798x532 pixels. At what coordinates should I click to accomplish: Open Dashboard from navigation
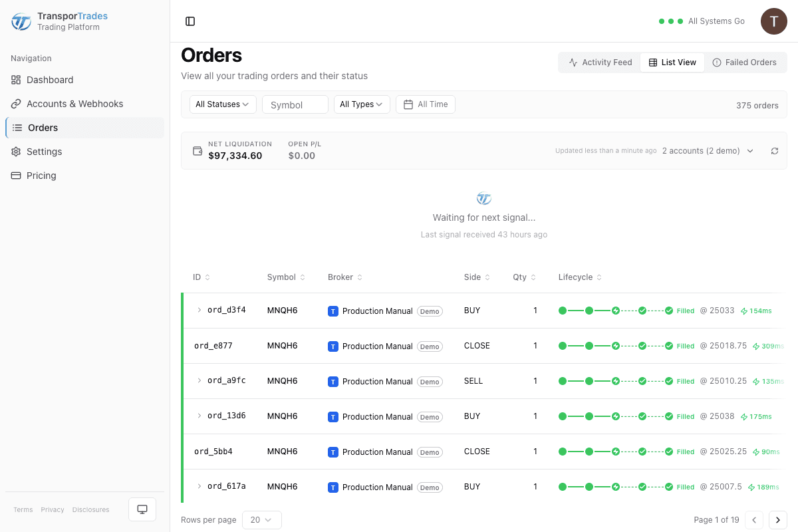(84, 80)
